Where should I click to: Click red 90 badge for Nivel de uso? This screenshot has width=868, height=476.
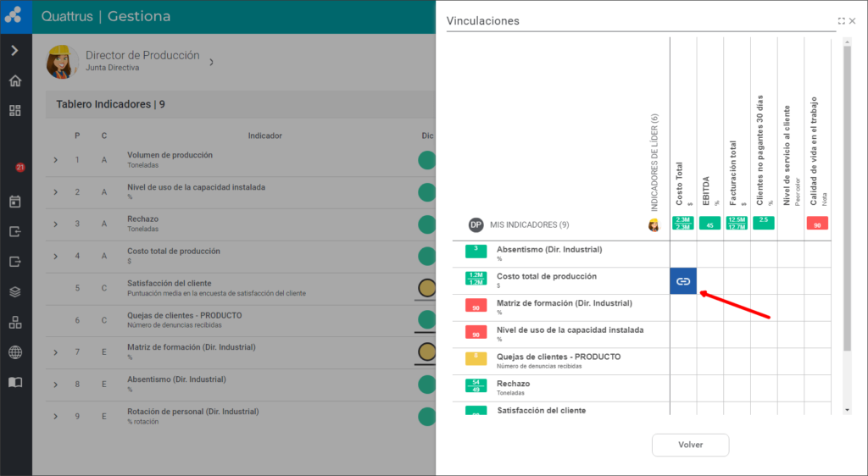pyautogui.click(x=476, y=332)
